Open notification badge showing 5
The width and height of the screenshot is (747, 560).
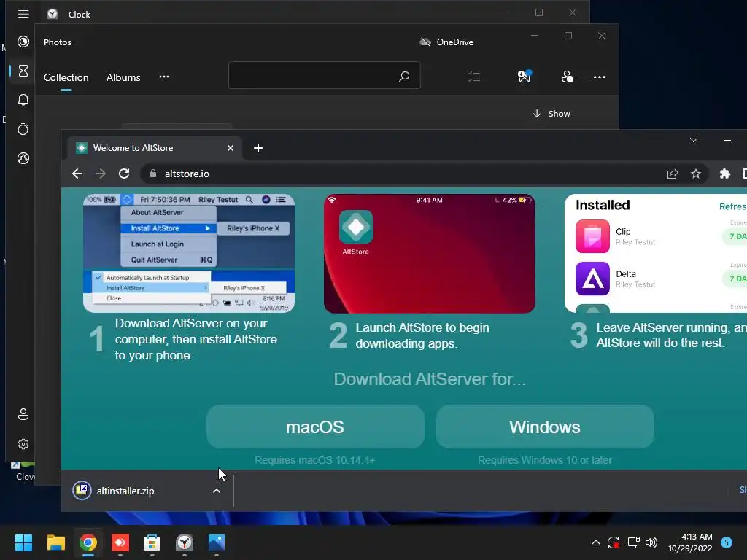[x=727, y=542]
